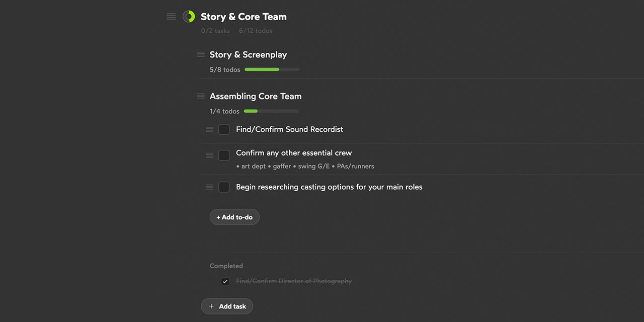
Task: Click the green progress ring icon
Action: [189, 17]
